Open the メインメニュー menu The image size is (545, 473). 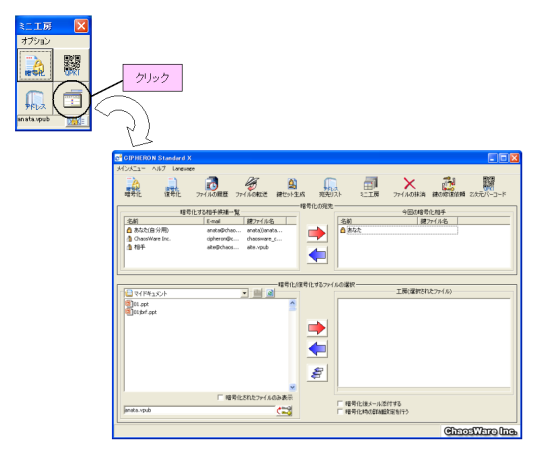(x=131, y=169)
